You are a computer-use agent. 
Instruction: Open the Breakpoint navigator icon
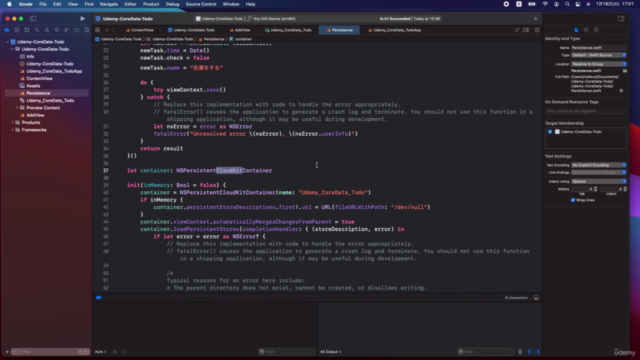[76, 30]
